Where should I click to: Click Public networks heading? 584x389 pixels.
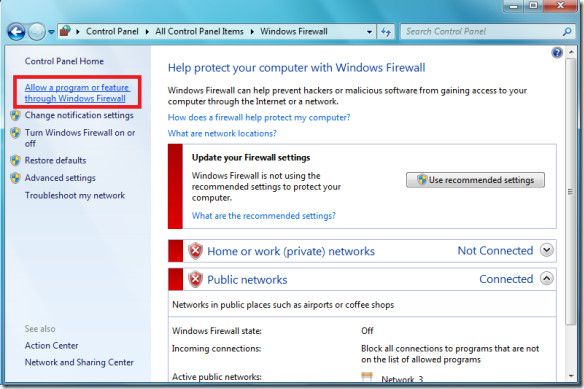click(x=247, y=280)
